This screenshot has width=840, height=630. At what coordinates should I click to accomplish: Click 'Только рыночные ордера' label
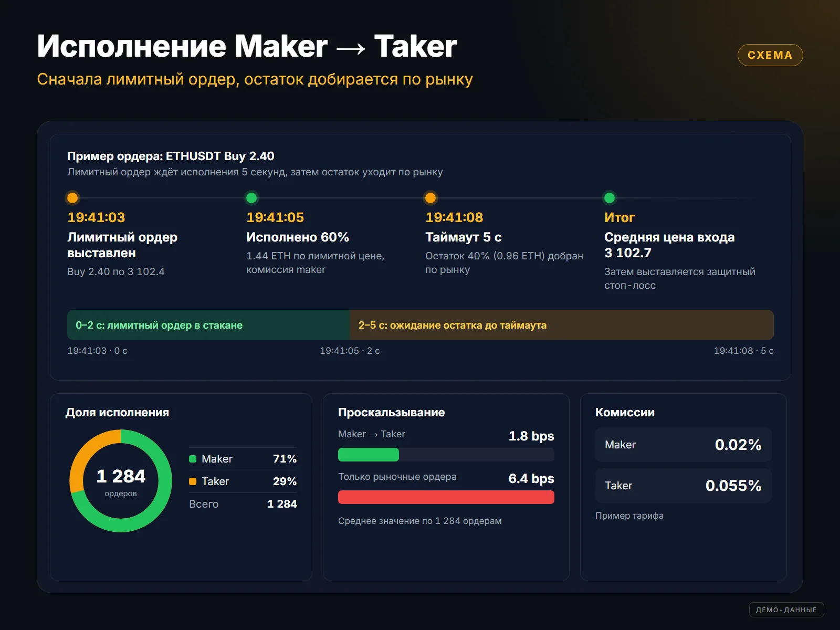coord(397,477)
